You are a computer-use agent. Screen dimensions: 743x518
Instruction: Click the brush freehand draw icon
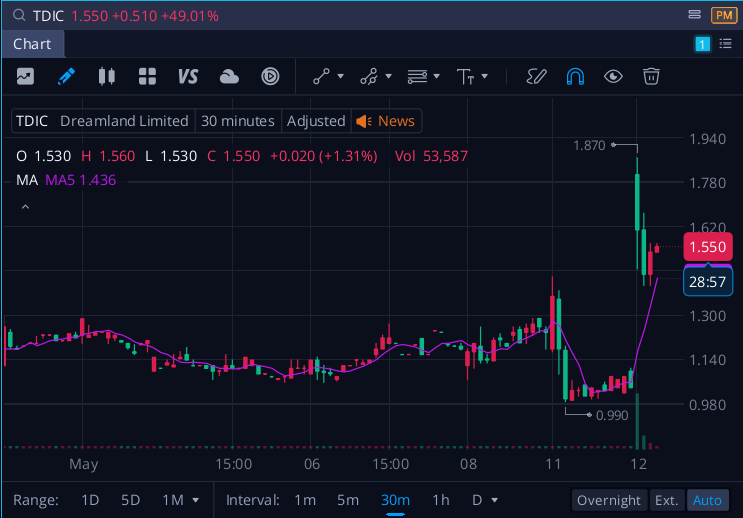(x=536, y=76)
